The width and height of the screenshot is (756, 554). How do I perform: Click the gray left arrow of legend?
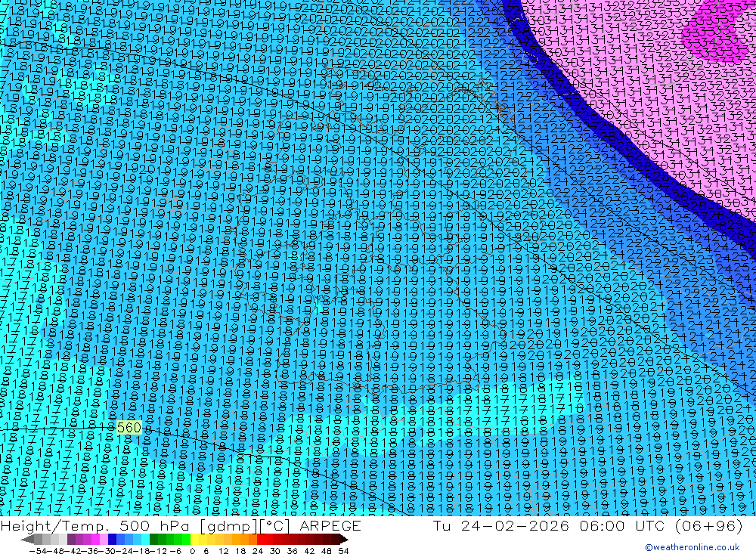(27, 540)
